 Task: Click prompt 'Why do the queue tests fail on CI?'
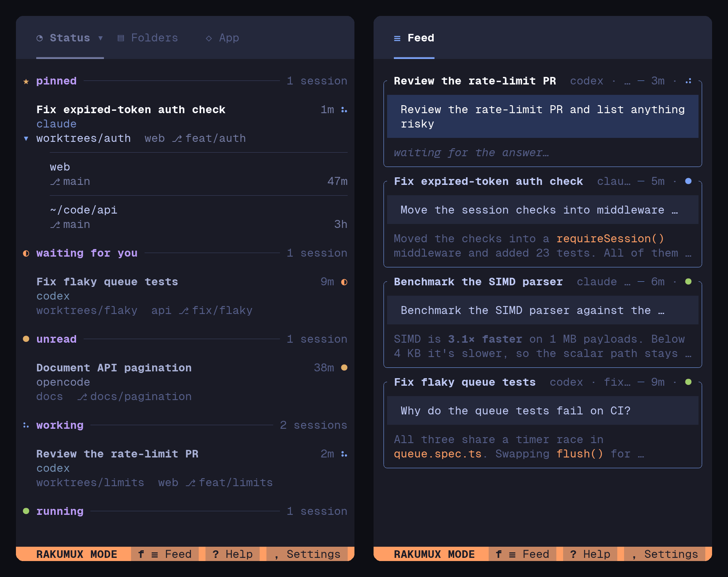click(543, 411)
